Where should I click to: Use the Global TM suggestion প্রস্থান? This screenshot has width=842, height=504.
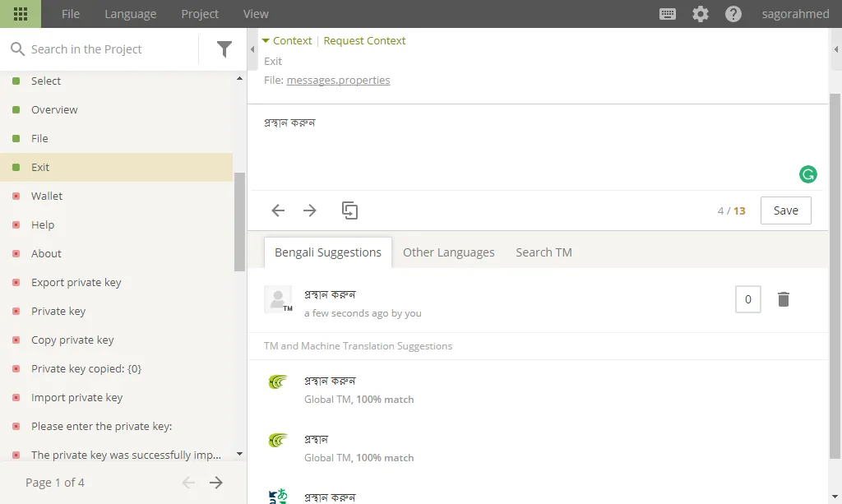tap(316, 440)
